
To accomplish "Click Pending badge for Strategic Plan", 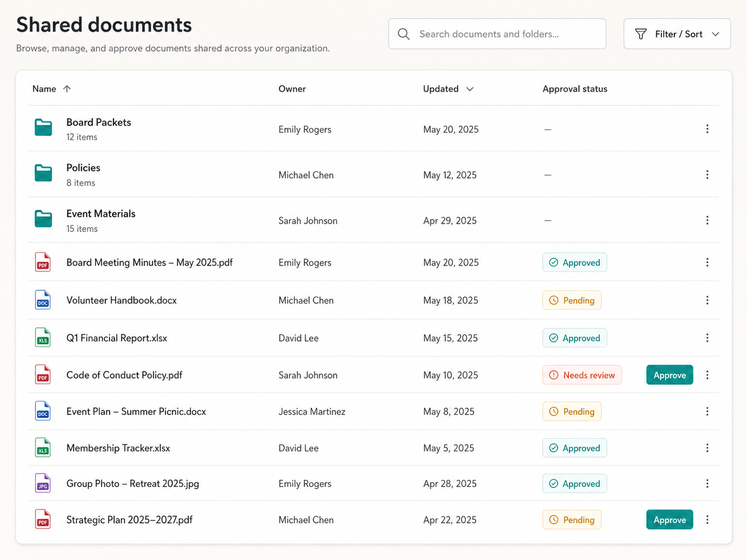I will coord(572,520).
